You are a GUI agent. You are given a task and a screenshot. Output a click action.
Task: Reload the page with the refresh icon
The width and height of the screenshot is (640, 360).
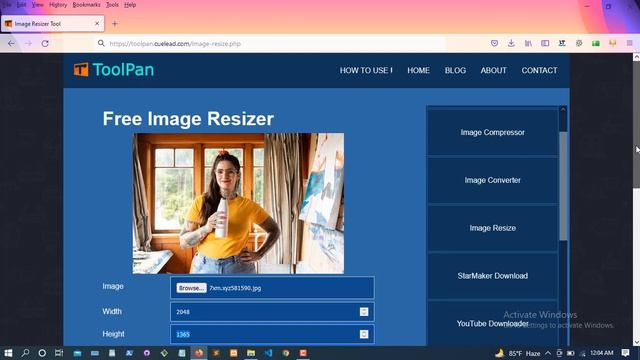tap(45, 43)
